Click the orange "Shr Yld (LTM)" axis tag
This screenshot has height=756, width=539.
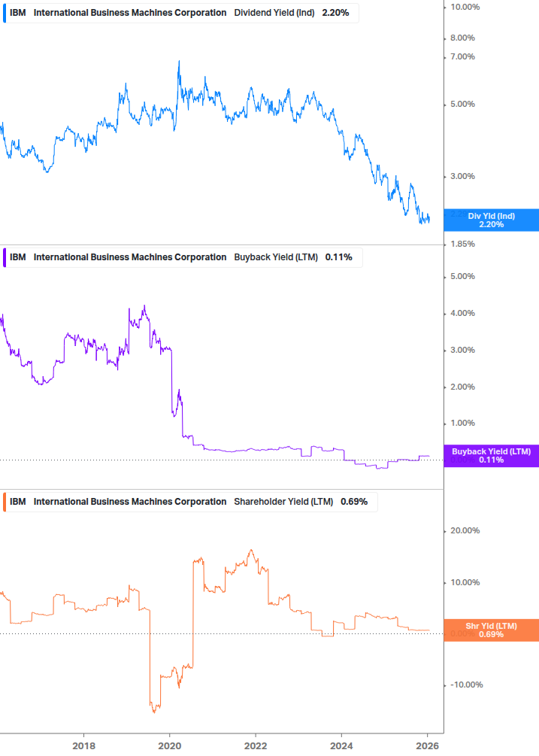[x=491, y=630]
